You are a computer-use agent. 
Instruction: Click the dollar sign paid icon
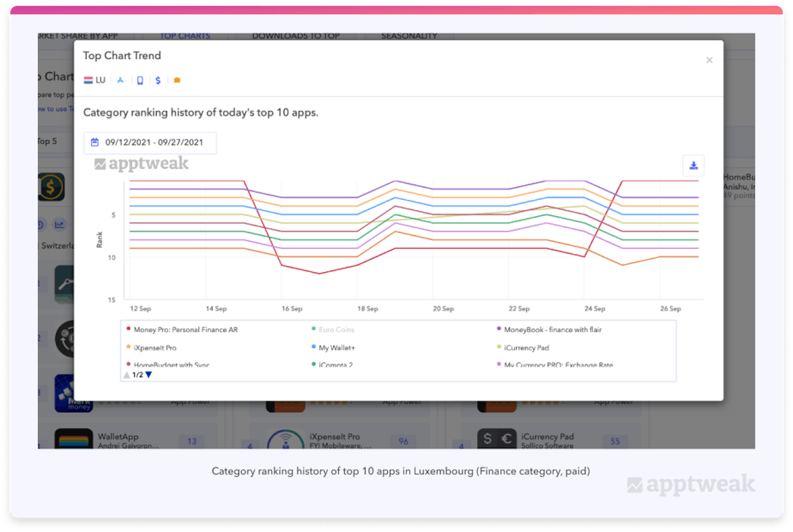[x=158, y=81]
